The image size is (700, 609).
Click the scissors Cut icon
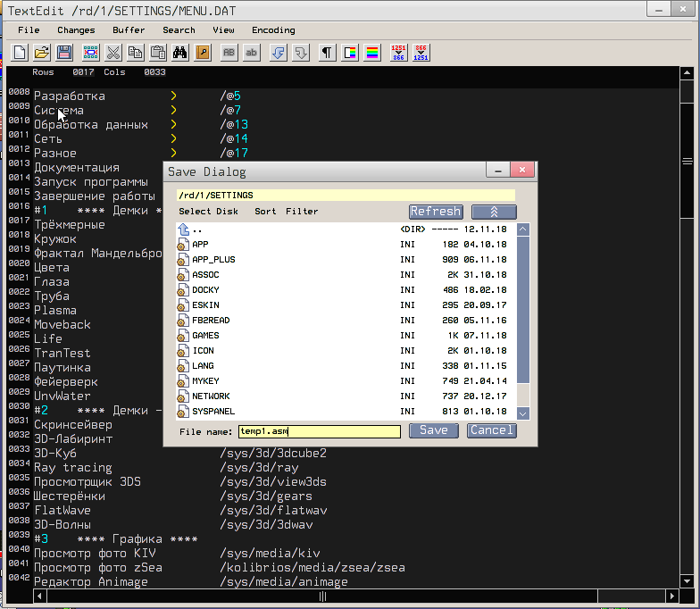(x=113, y=53)
